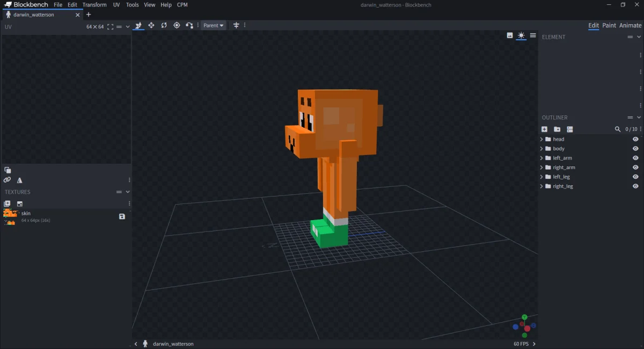Grab the Element panel drag handle
The image size is (644, 349).
[631, 37]
